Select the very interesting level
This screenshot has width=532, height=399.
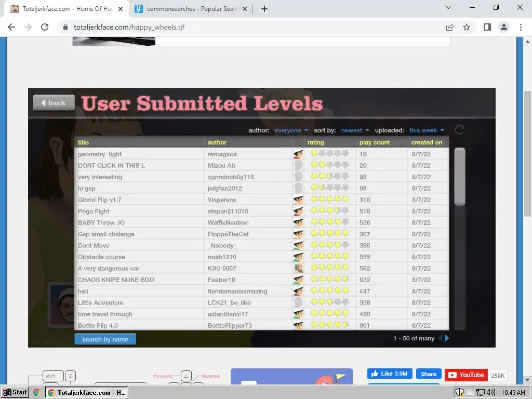[x=262, y=177]
